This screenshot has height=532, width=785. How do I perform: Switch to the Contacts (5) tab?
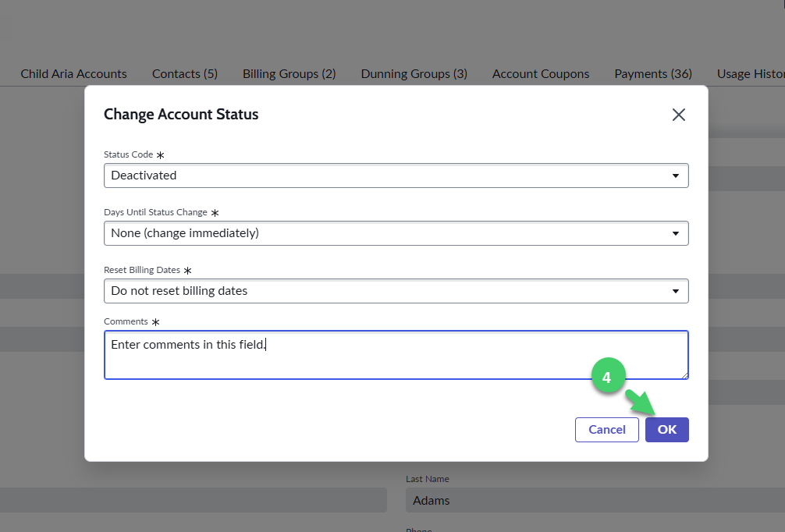tap(184, 73)
